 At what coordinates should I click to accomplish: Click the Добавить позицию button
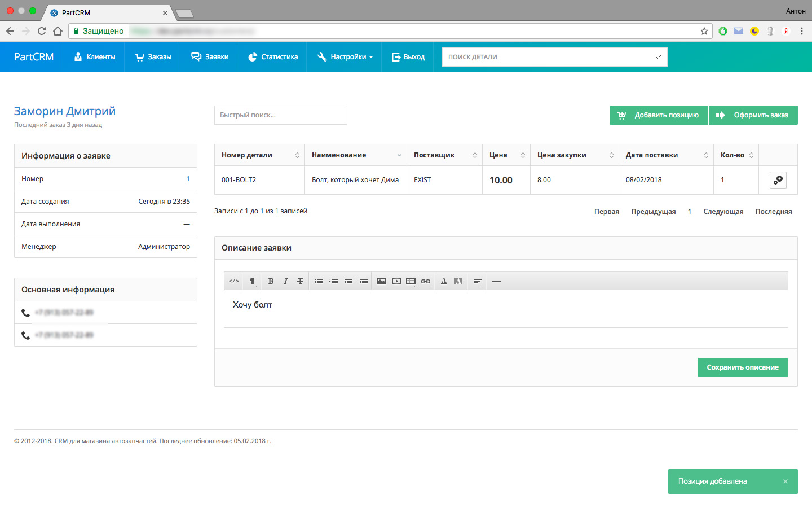pyautogui.click(x=659, y=115)
